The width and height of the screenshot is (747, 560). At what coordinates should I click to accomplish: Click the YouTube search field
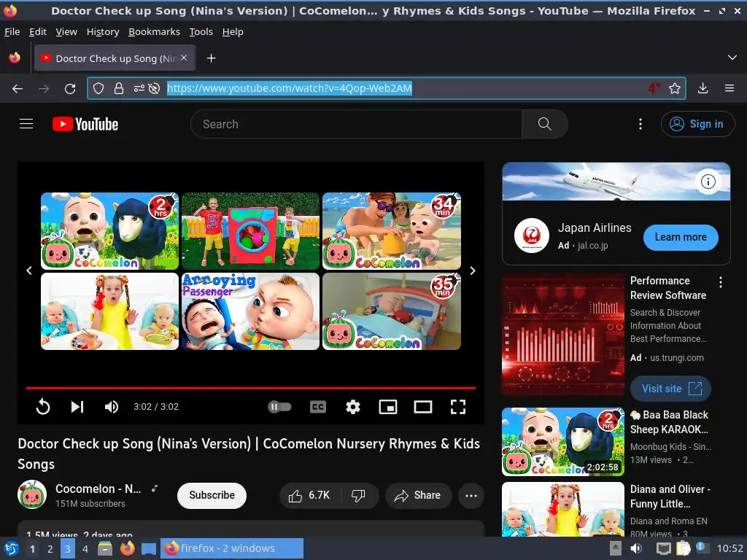[356, 124]
